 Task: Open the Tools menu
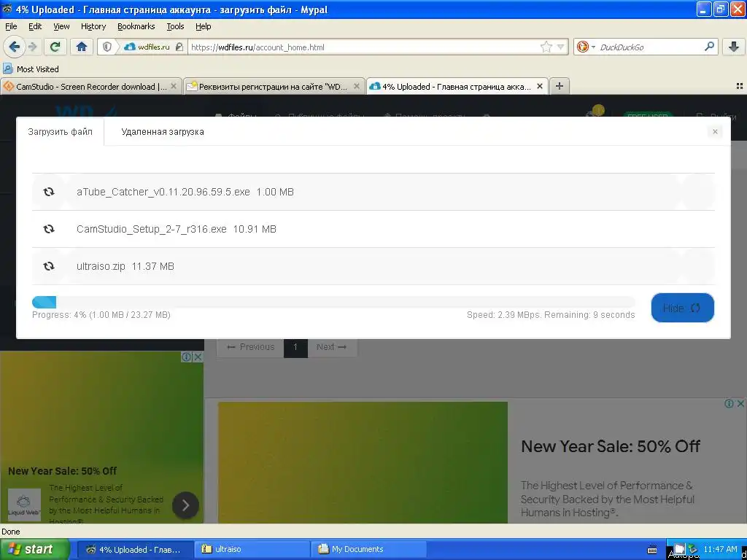pyautogui.click(x=175, y=26)
